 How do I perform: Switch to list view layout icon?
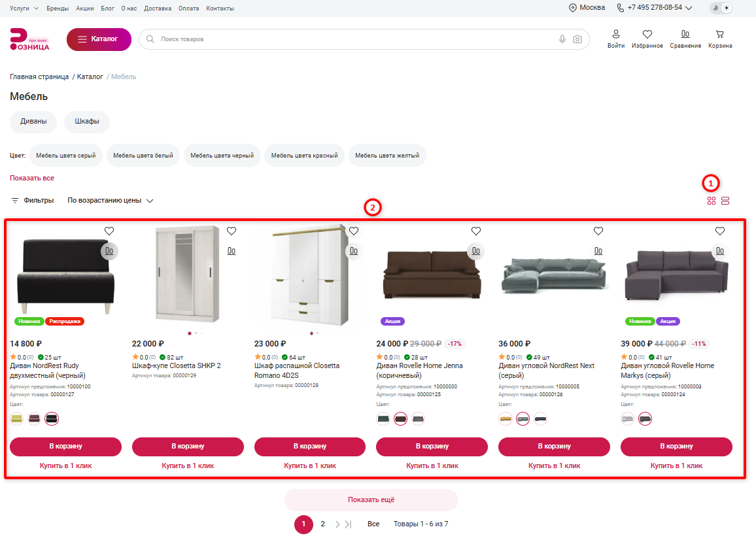[725, 201]
